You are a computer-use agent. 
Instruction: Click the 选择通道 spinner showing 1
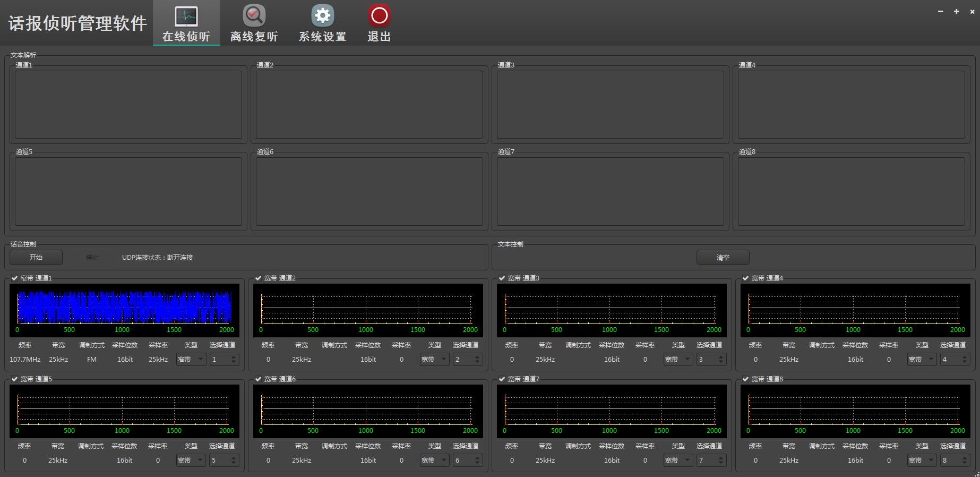(x=224, y=360)
